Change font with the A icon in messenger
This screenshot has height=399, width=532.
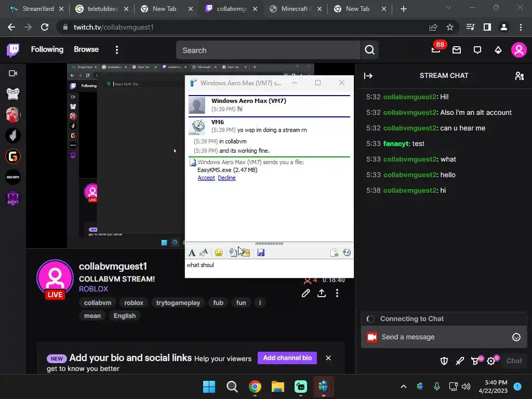click(192, 252)
